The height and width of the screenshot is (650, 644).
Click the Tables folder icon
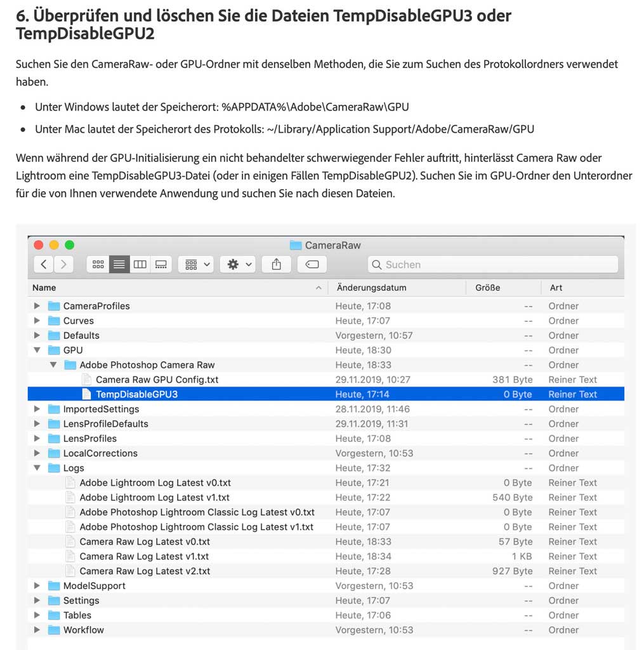coord(54,615)
